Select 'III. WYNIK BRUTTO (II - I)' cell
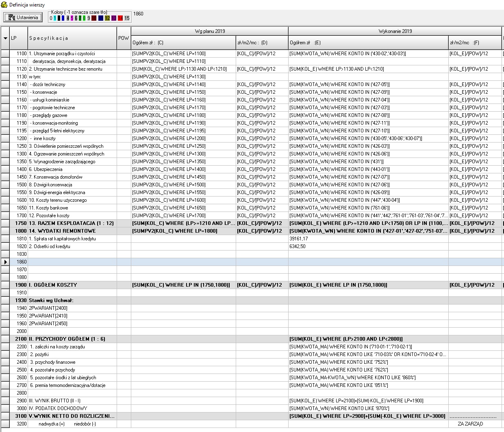Image resolution: width=504 pixels, height=432 pixels. pos(72,401)
